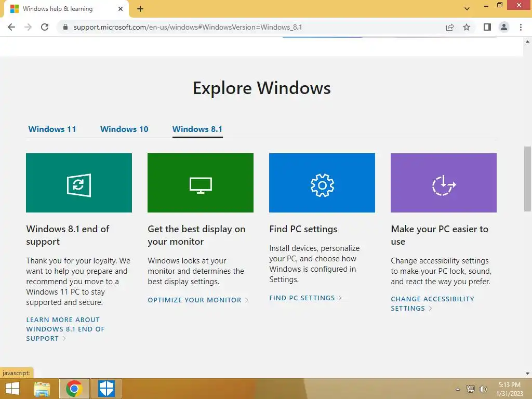Viewport: 532px width, 399px height.
Task: Open the Chrome profile menu
Action: 504,27
